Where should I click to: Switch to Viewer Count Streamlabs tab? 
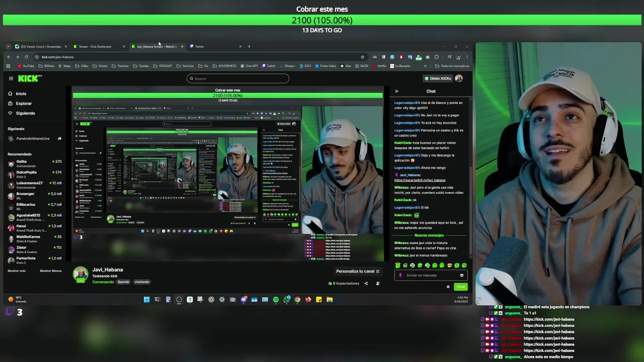coord(40,47)
